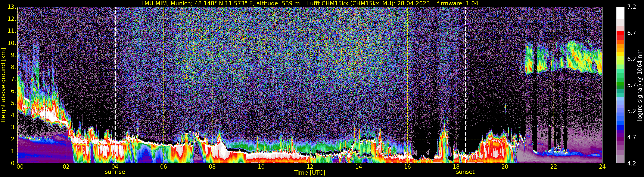The image size is (644, 177).
Task: Click the 7.2 colorbar tick label
Action: click(x=632, y=7)
